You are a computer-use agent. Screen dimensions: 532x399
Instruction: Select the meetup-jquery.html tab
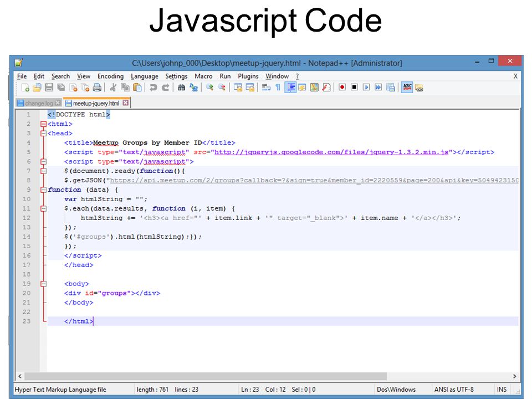[x=96, y=103]
